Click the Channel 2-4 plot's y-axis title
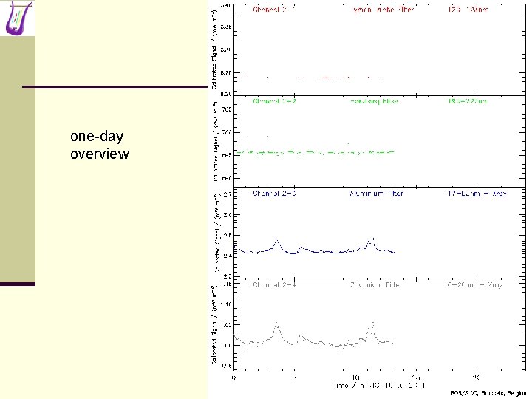532x399 pixels. point(214,325)
